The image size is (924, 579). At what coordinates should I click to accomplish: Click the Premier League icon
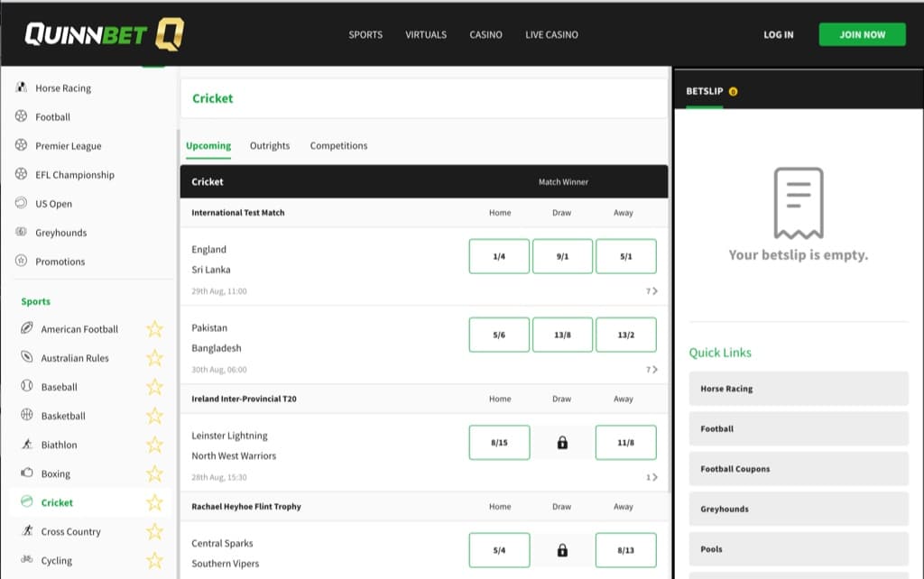[x=22, y=145]
